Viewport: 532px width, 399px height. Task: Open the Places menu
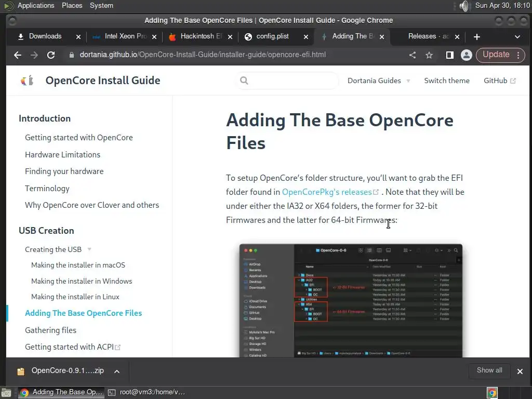72,5
